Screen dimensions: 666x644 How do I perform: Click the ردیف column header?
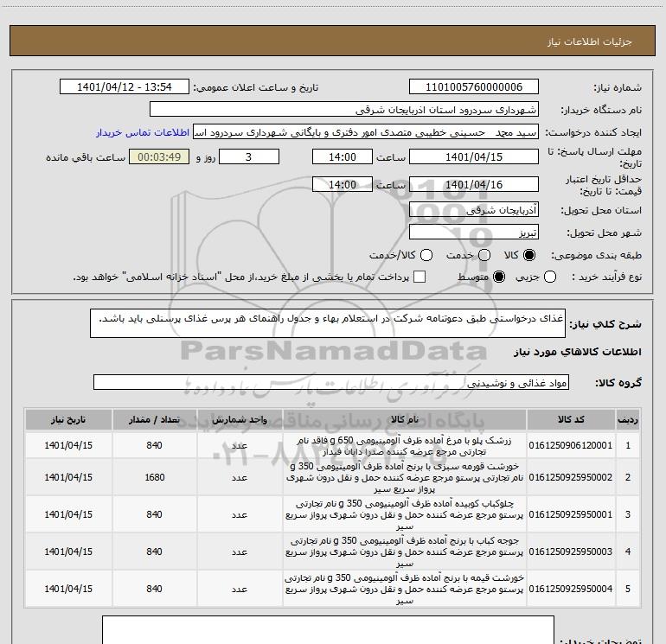coord(628,419)
